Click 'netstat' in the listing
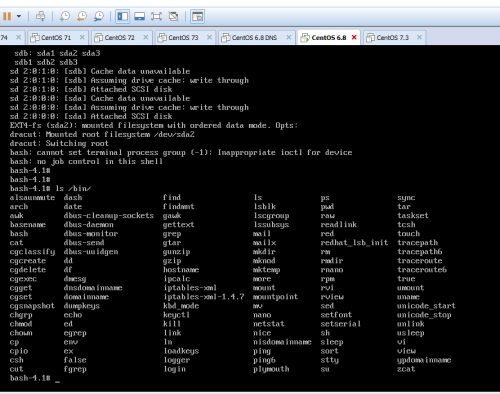500x394 pixels. point(269,324)
